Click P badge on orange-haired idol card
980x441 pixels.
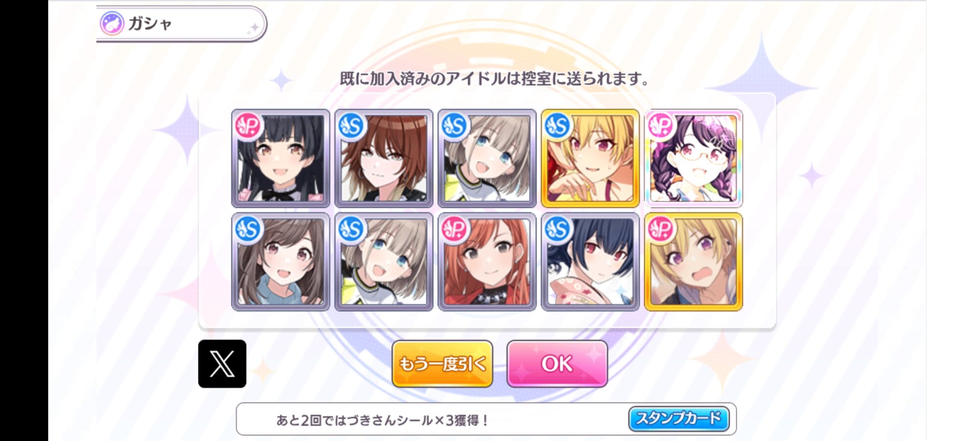454,229
